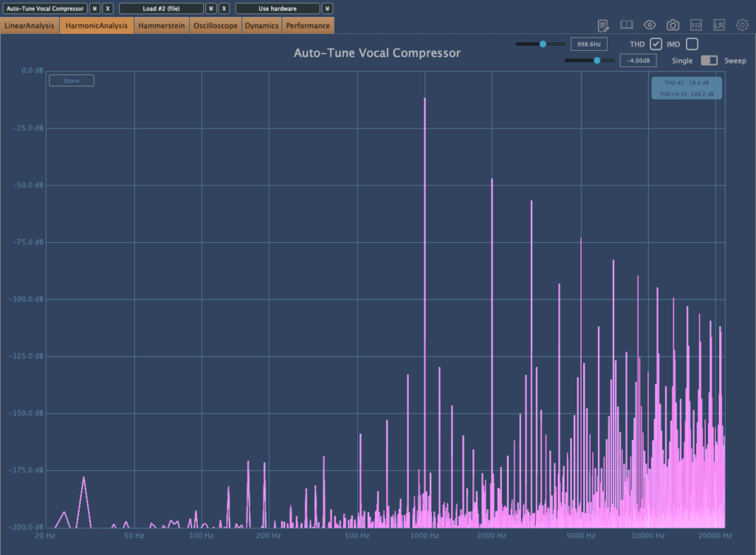The image size is (756, 555).
Task: Select the HarmonicAnalysis tab
Action: 97,26
